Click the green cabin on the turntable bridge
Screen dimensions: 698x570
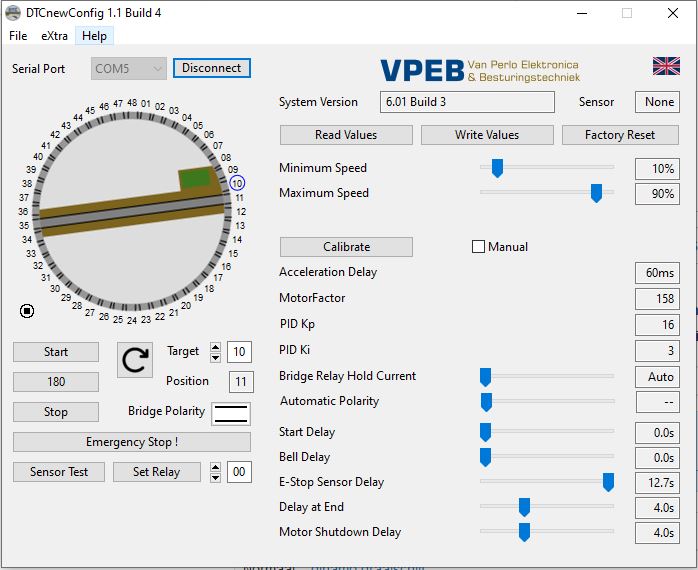tap(196, 178)
